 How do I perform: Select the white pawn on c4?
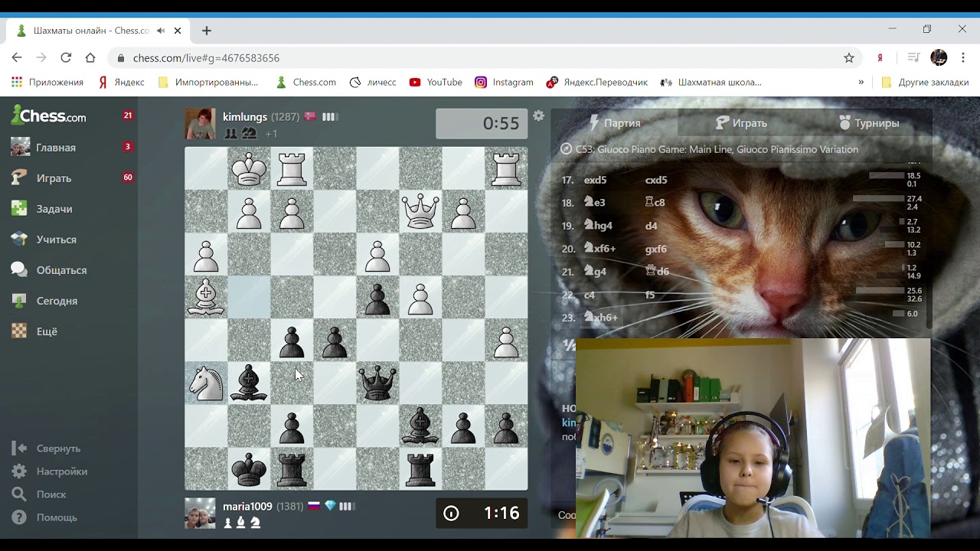420,297
